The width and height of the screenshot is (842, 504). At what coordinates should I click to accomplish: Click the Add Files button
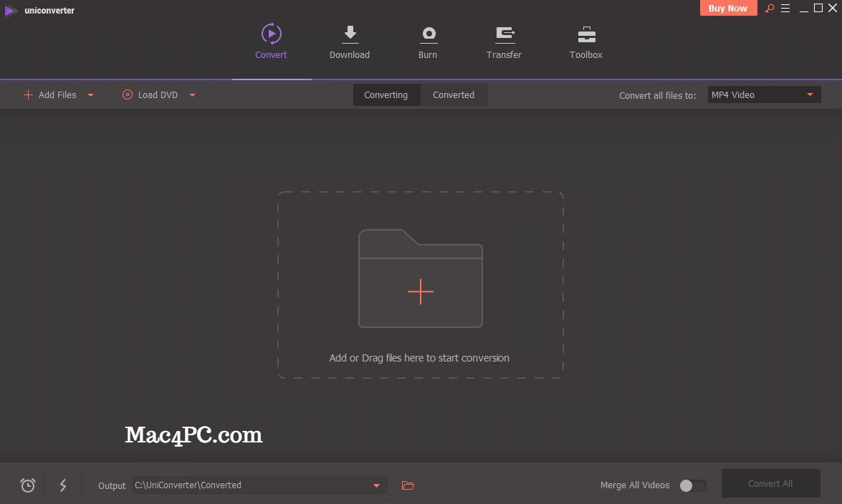[x=50, y=95]
